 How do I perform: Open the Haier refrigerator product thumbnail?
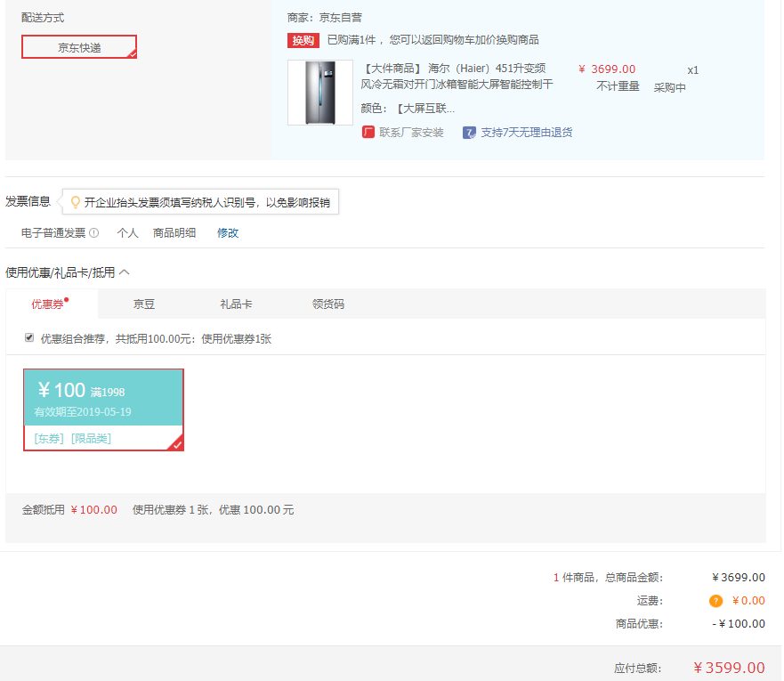point(320,93)
